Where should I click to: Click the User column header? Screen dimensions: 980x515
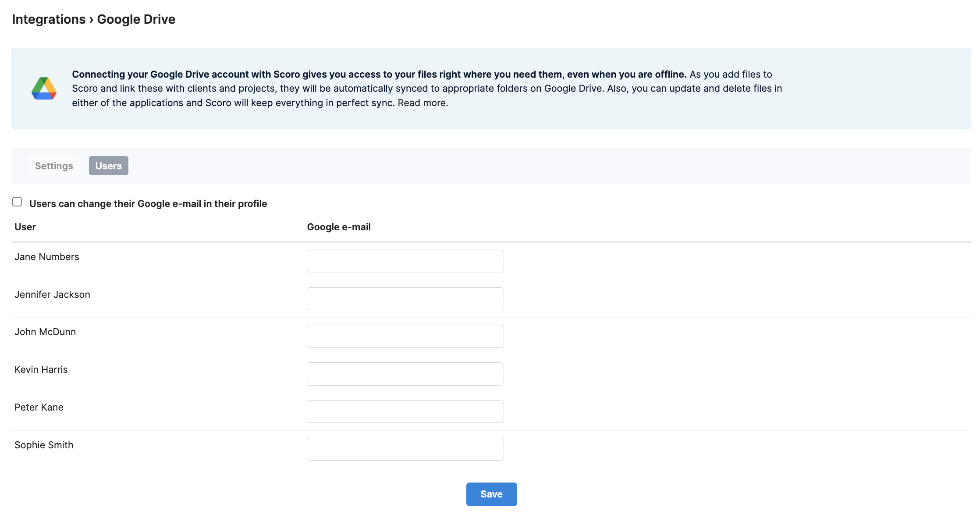point(25,227)
